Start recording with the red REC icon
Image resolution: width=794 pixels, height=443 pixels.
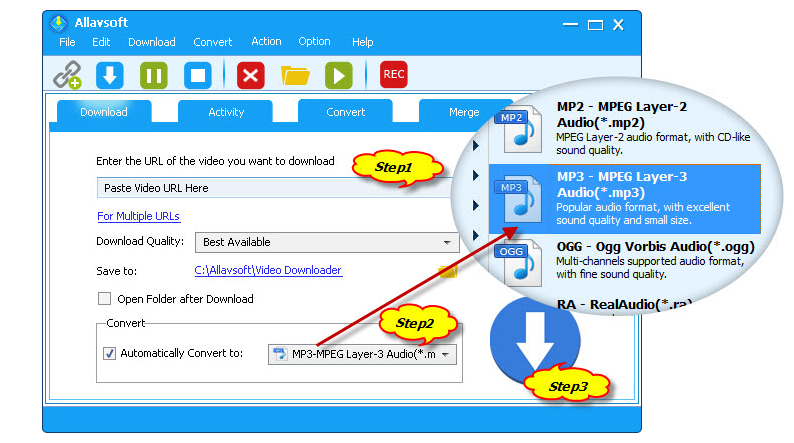coord(394,74)
